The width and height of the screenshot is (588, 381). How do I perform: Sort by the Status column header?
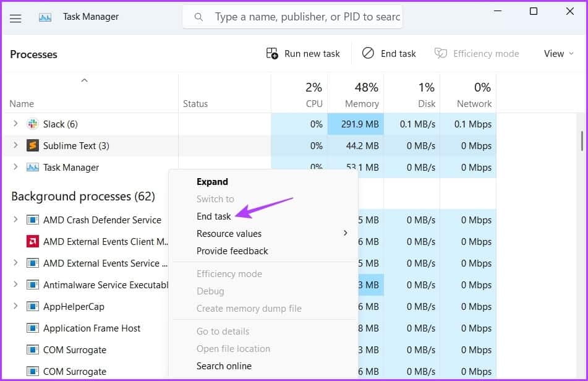(195, 104)
